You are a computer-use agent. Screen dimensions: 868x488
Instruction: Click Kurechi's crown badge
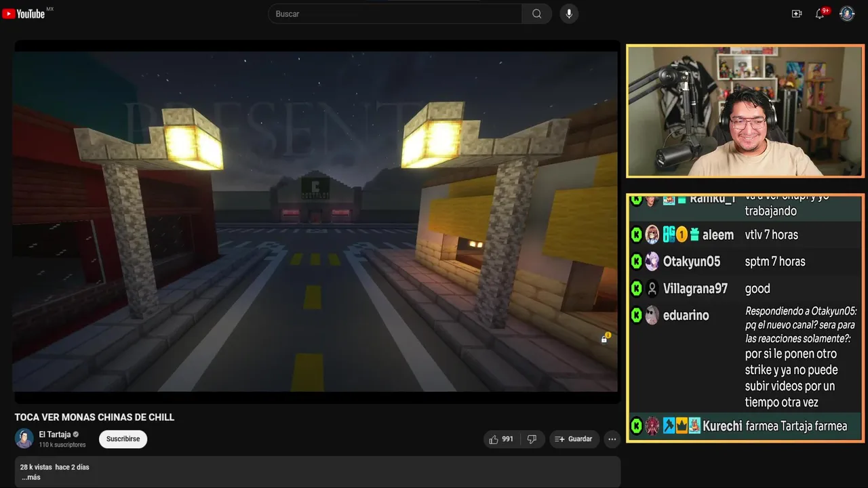point(682,426)
